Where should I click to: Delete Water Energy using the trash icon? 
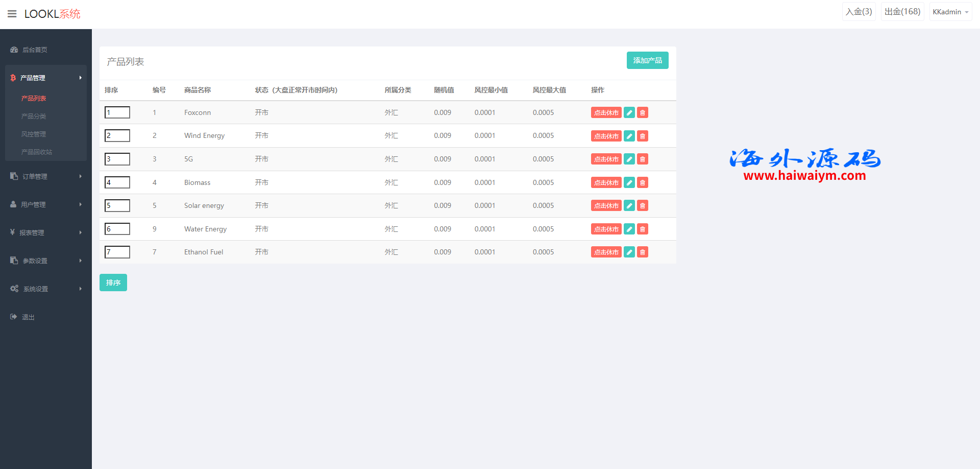(x=643, y=229)
